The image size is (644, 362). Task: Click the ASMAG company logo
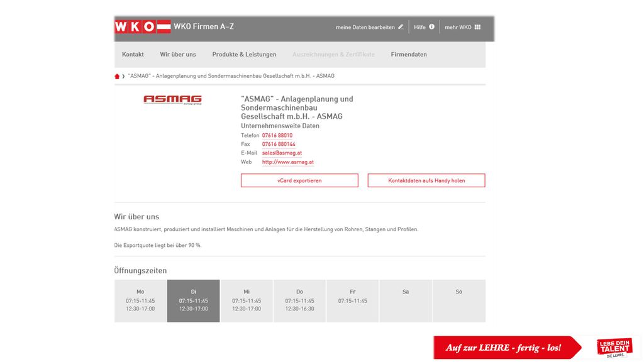coord(172,100)
